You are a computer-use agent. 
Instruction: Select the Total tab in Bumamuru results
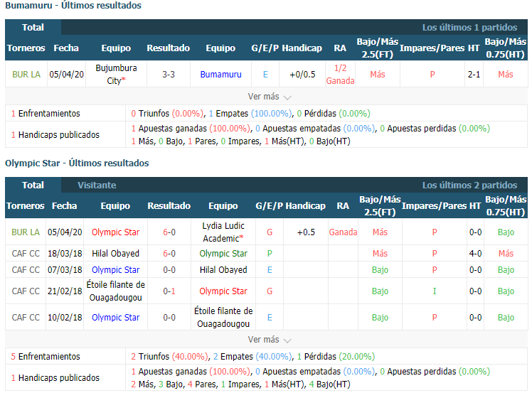tap(33, 27)
